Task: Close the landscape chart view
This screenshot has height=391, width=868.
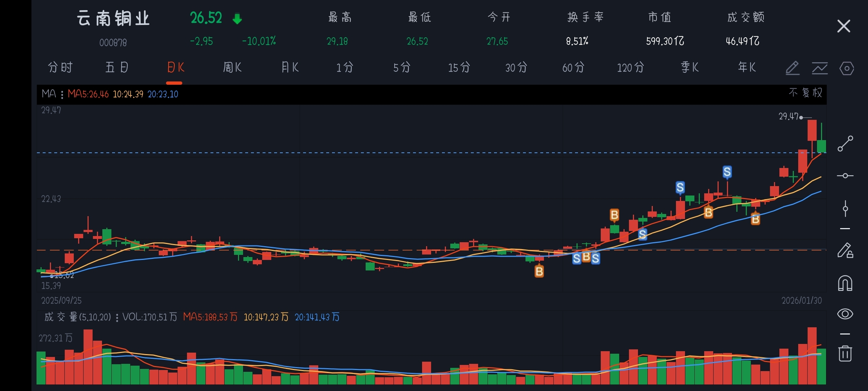Action: [843, 26]
